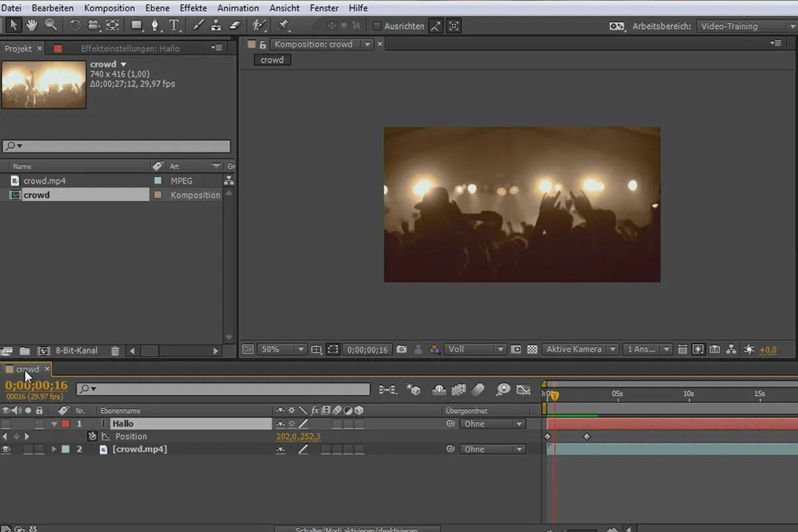Select the Eraser tool
The height and width of the screenshot is (532, 798).
(x=234, y=25)
